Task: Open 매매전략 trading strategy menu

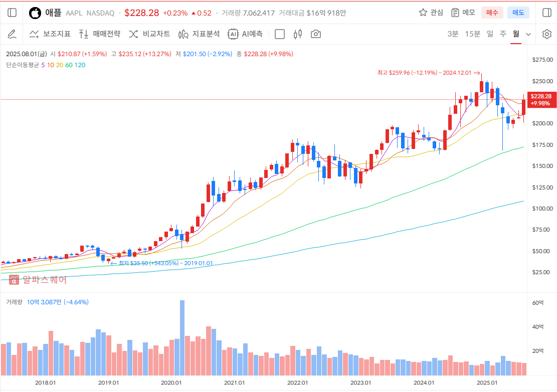Action: (x=99, y=34)
